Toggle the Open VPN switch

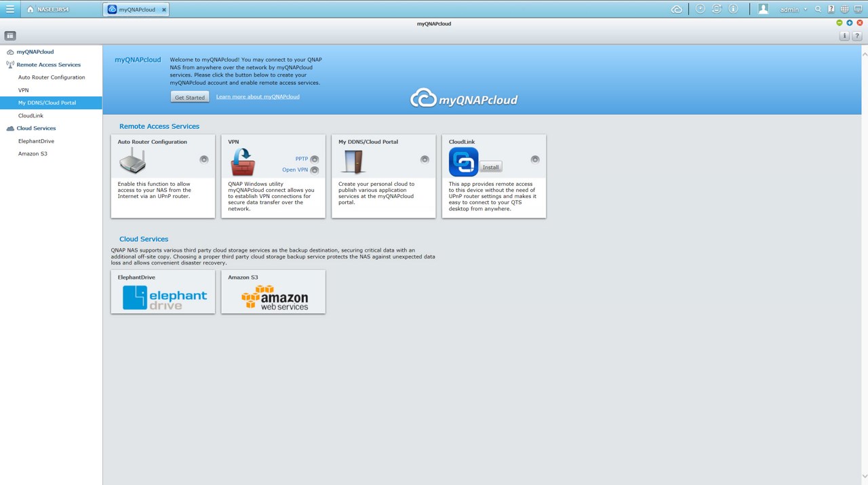click(314, 170)
